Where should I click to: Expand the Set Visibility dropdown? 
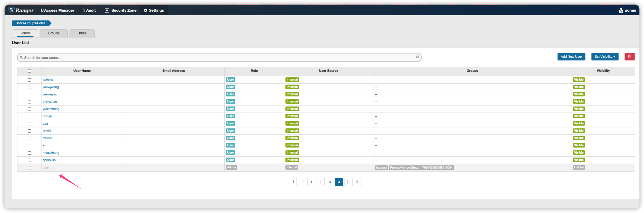point(605,57)
